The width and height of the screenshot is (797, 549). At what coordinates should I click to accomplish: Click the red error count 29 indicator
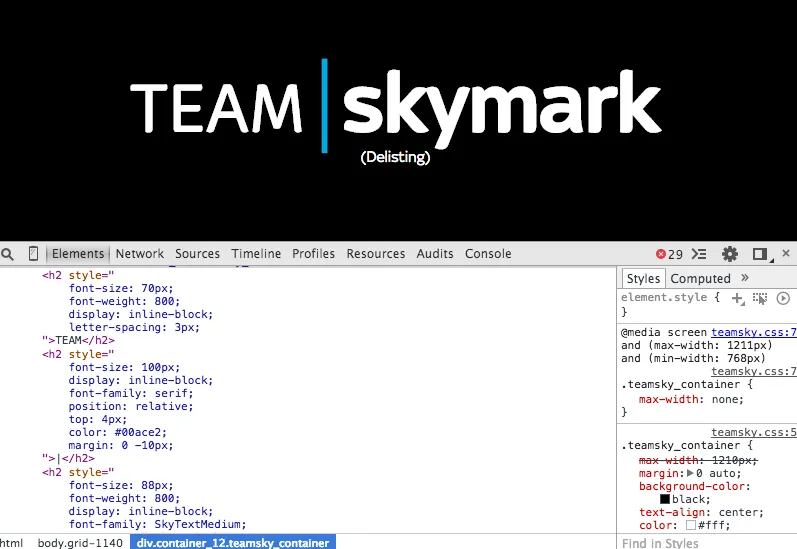coord(669,254)
